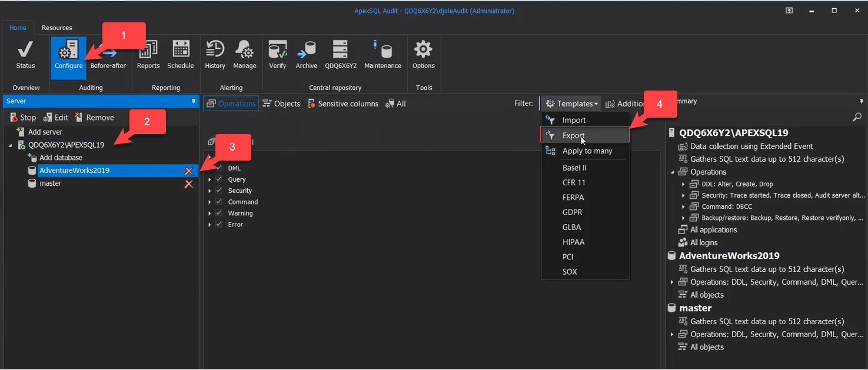
Task: Click the Archive repository icon
Action: [x=307, y=55]
